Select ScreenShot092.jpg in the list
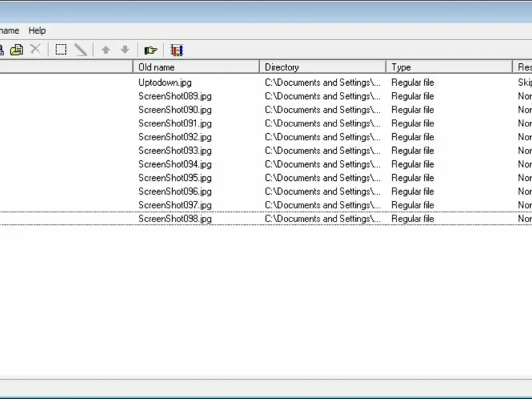The image size is (532, 399). point(175,137)
